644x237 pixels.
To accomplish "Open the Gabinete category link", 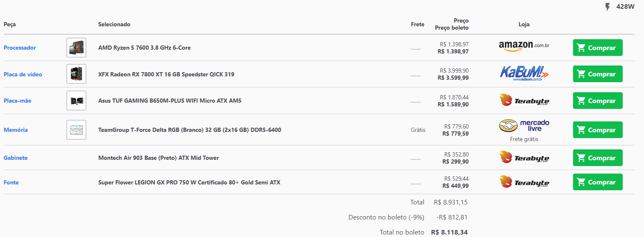I will [x=15, y=158].
